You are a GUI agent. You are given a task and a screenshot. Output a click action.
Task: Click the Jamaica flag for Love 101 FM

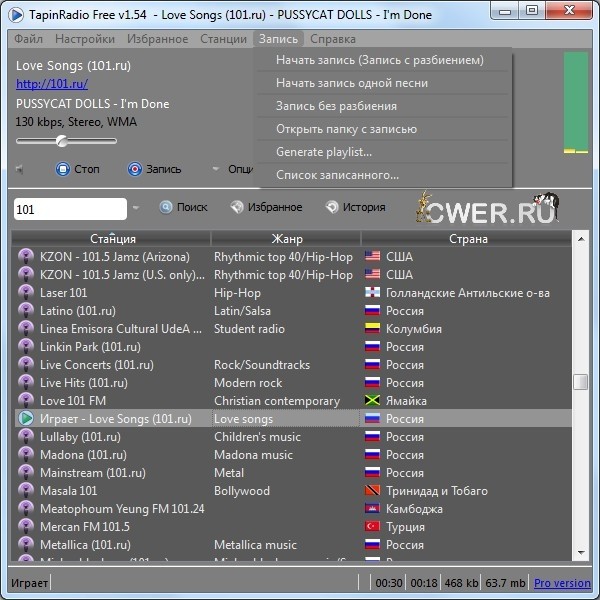(x=373, y=401)
